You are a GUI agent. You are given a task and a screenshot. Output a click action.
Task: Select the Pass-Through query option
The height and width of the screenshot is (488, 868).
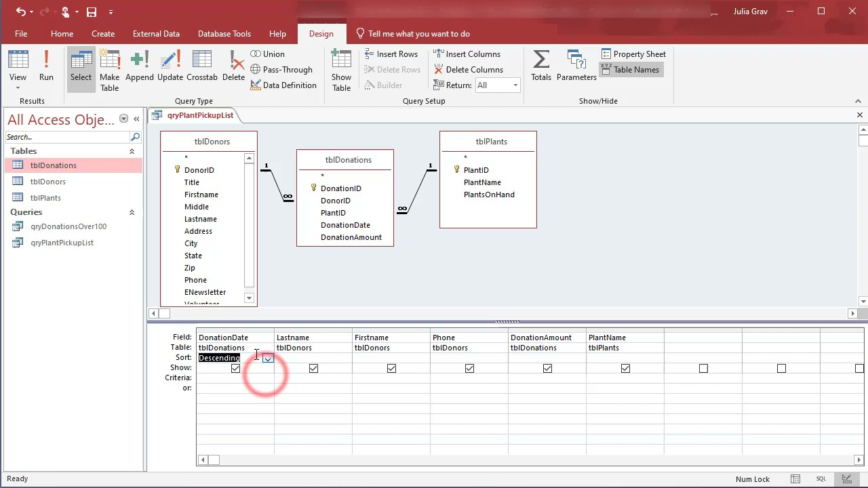pos(281,70)
